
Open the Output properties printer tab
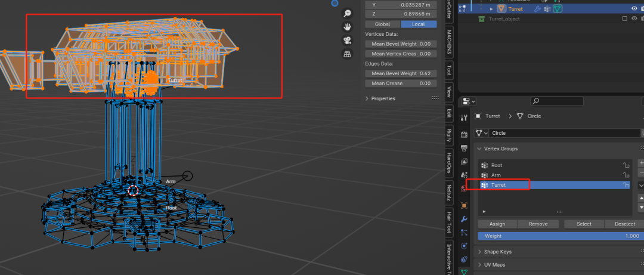point(464,148)
